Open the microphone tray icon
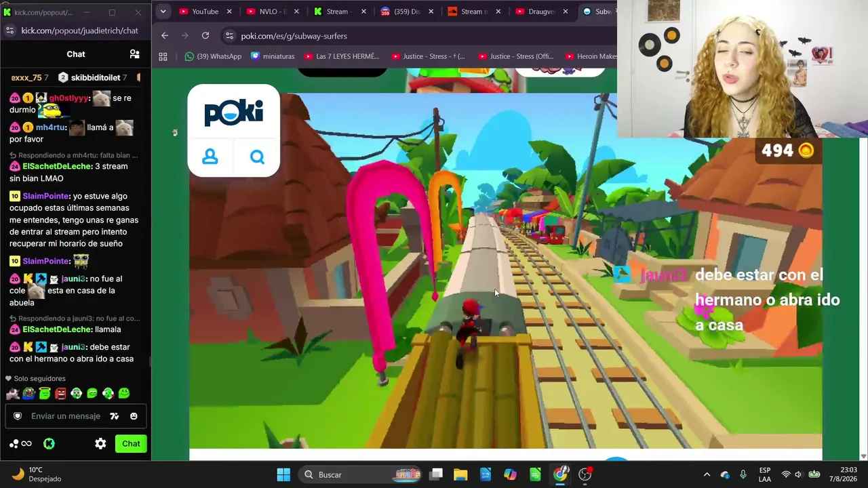Screen dimensions: 868x488 click(x=743, y=474)
